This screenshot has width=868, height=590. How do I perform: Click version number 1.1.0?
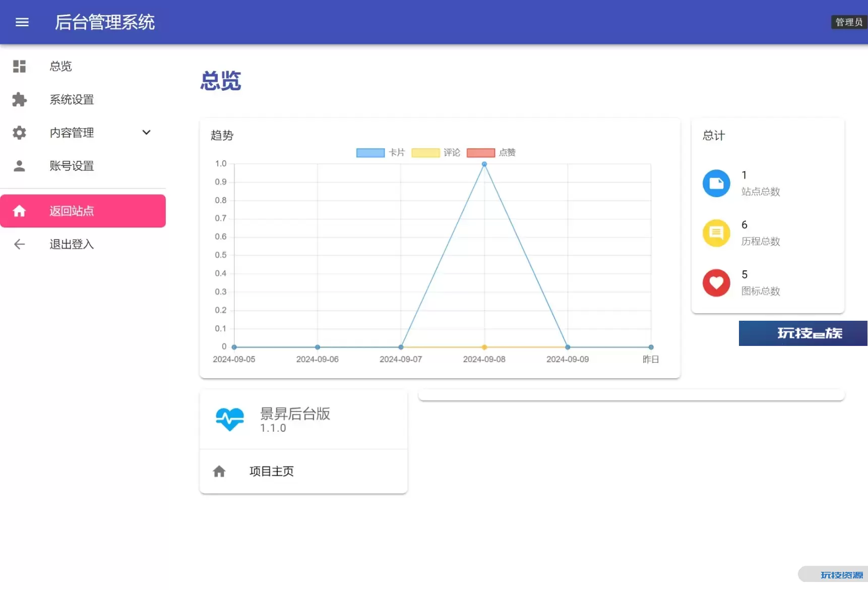(273, 428)
